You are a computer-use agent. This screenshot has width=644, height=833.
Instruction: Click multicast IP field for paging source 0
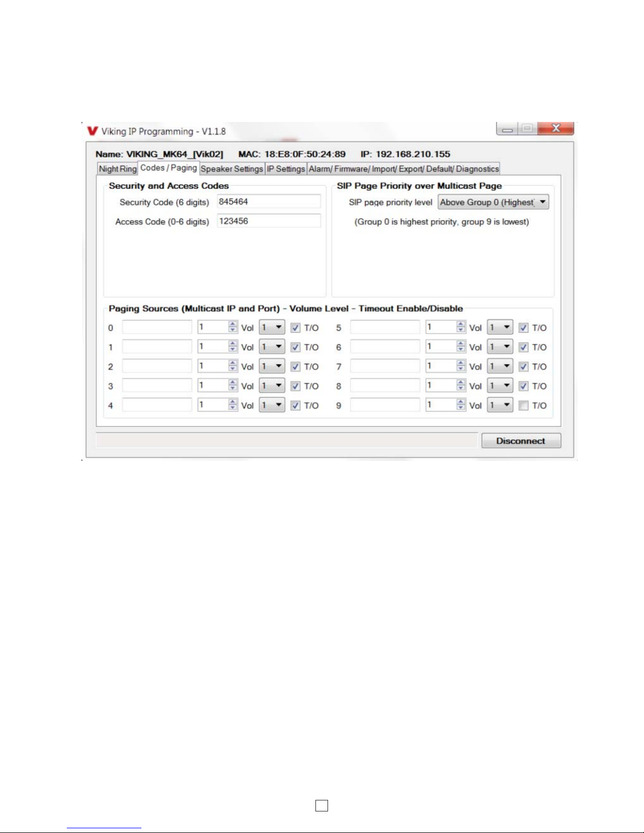pos(157,327)
